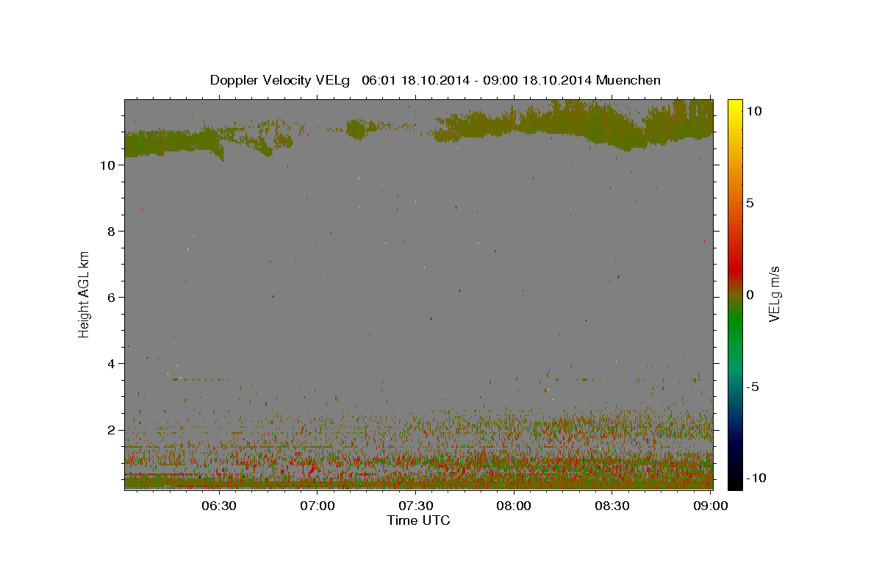The image size is (882, 588).
Task: Click the 08:00 time tick label
Action: pos(514,506)
